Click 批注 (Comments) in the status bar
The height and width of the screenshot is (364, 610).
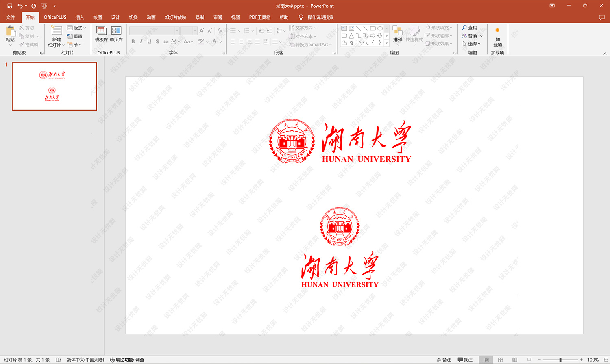465,360
